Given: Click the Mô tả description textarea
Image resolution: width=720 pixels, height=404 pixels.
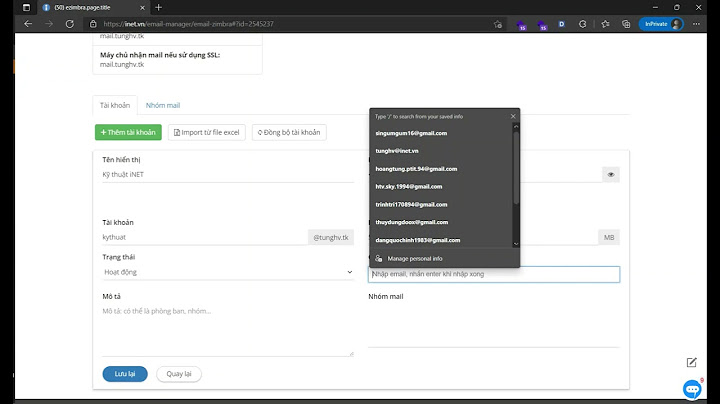Looking at the screenshot, I should click(228, 330).
